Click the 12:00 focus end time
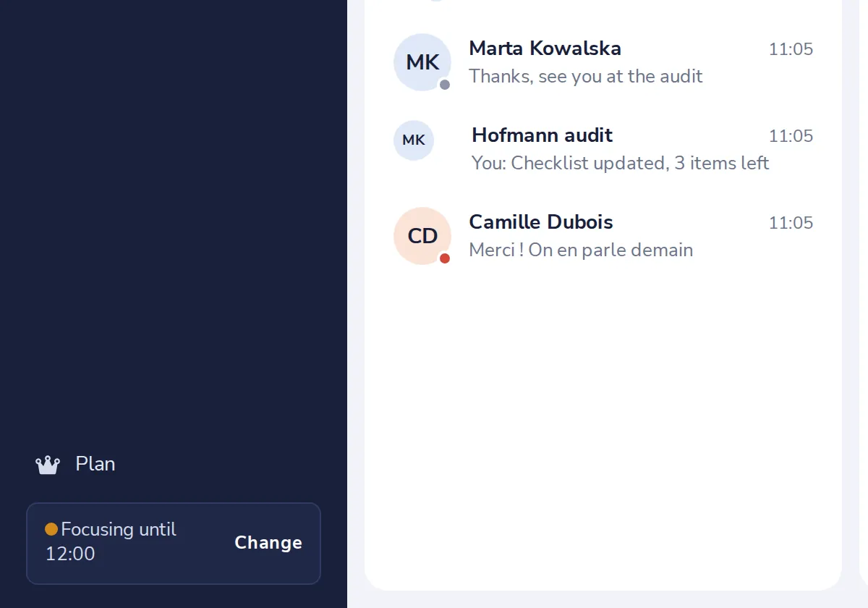The height and width of the screenshot is (608, 868). 70,554
